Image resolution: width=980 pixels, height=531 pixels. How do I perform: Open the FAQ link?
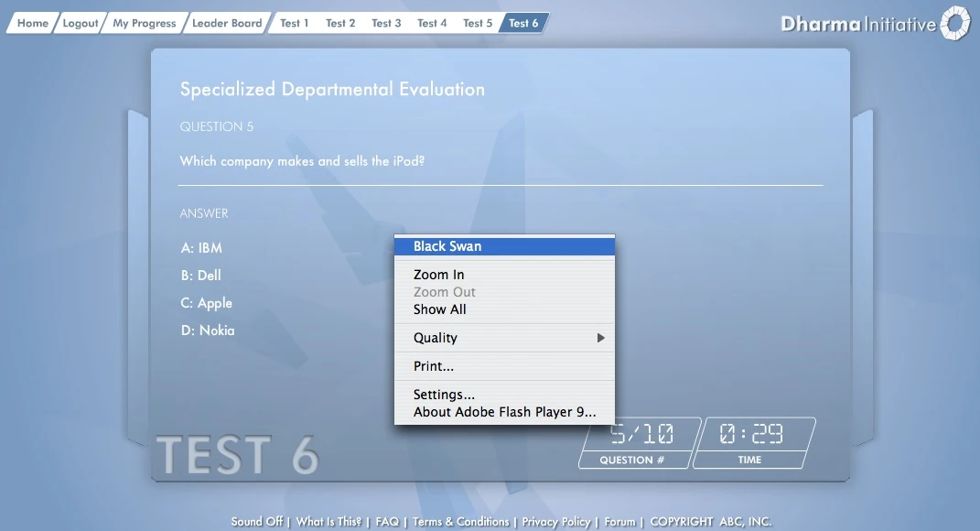point(387,522)
